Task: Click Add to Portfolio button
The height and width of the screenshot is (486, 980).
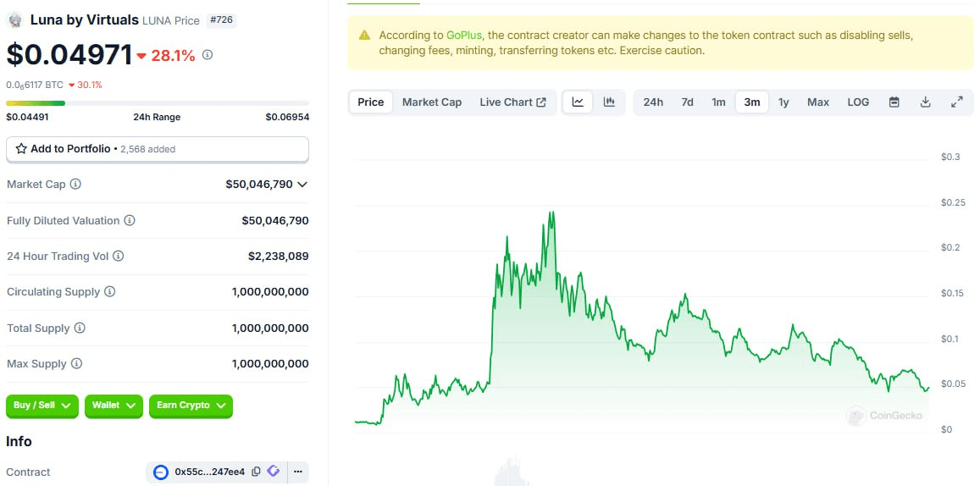Action: (x=158, y=149)
